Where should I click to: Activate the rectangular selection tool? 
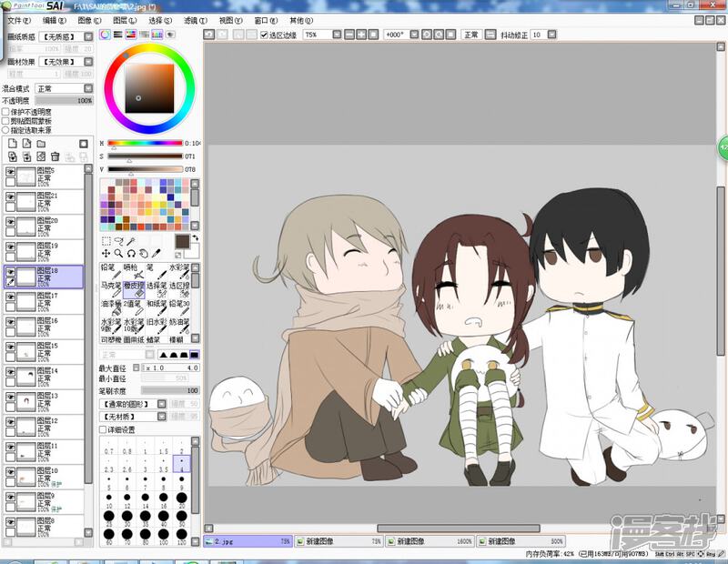(106, 241)
